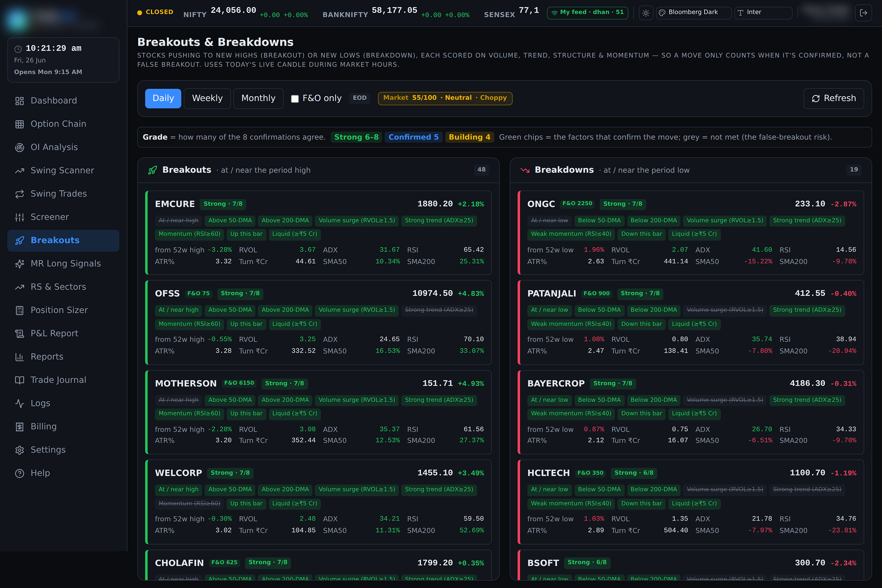Open the Swing Scanner menu item
Viewport: 882px width, 588px height.
(63, 171)
